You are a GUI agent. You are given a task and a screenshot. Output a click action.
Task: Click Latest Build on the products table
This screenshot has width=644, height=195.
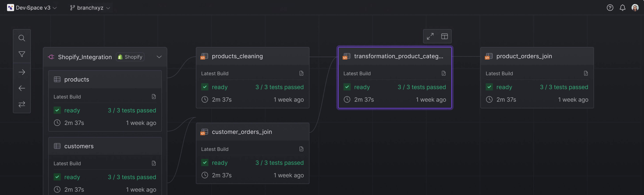67,97
